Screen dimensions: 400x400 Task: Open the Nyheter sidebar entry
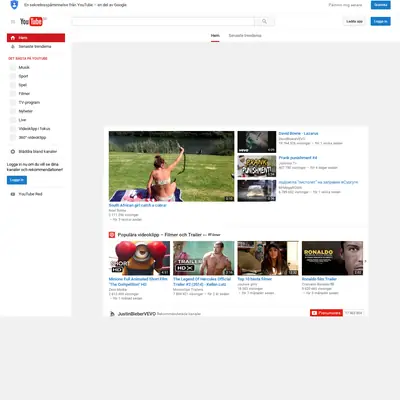[x=26, y=111]
